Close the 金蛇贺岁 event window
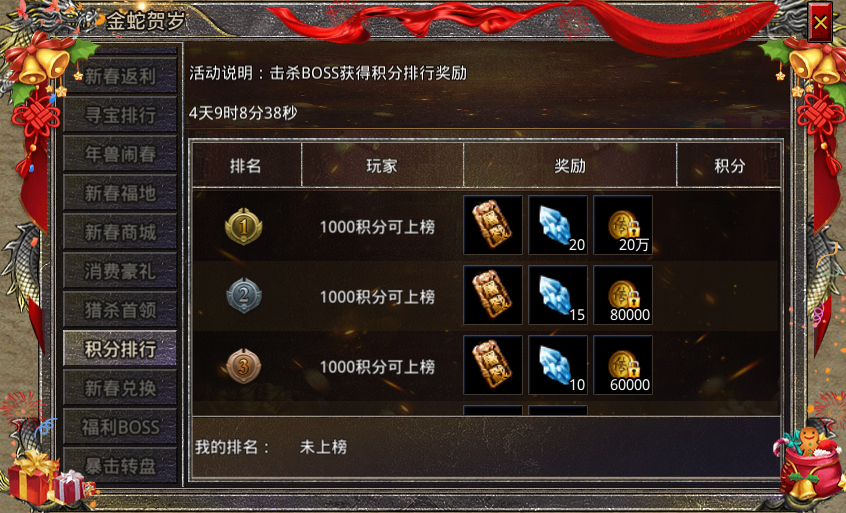The image size is (846, 513). [820, 23]
